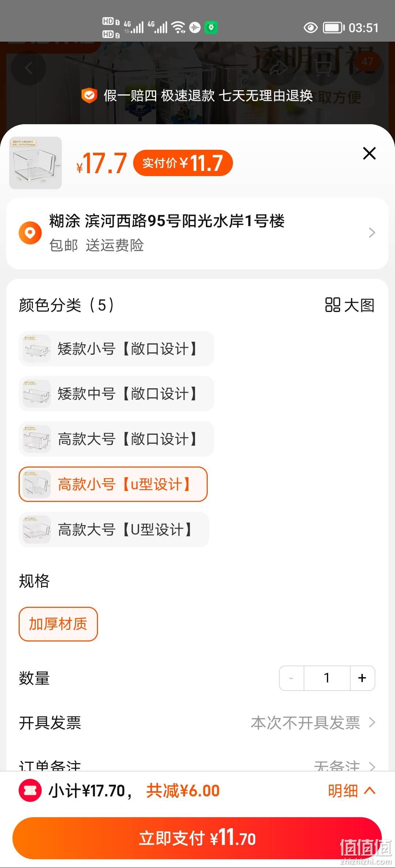Screen dimensions: 395x868
Task: Open the 大图 grid view icon
Action: click(x=332, y=305)
